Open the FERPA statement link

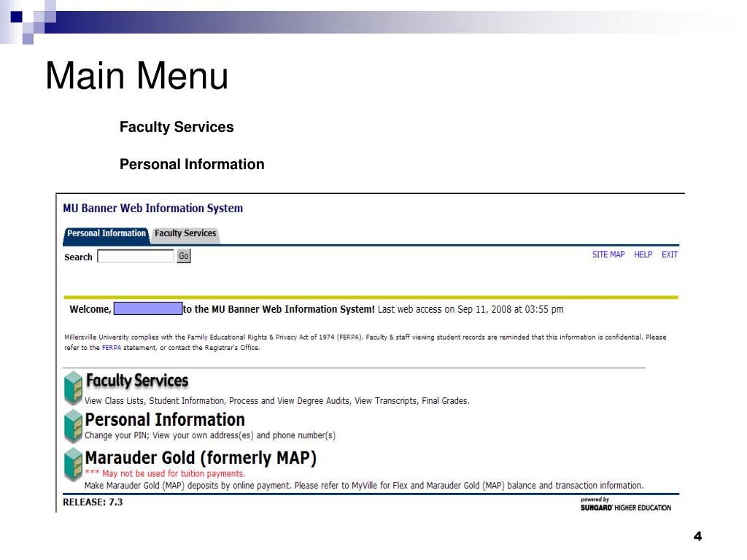click(112, 348)
